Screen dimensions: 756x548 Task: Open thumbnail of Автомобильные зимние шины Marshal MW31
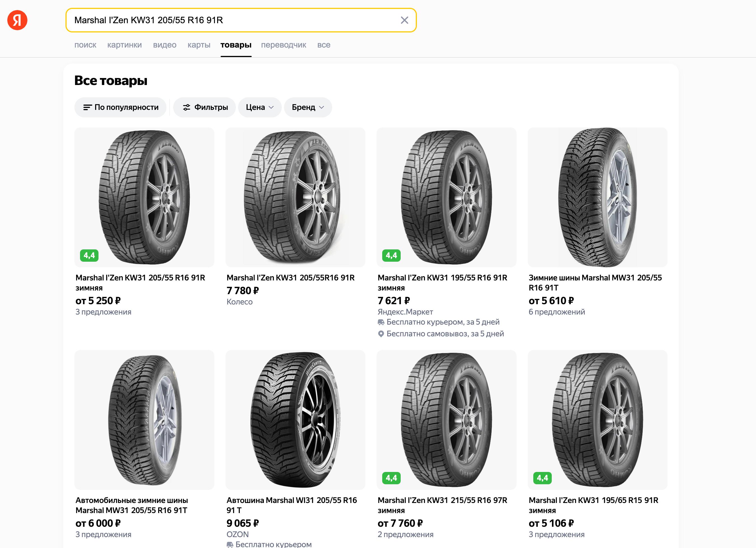tap(144, 420)
